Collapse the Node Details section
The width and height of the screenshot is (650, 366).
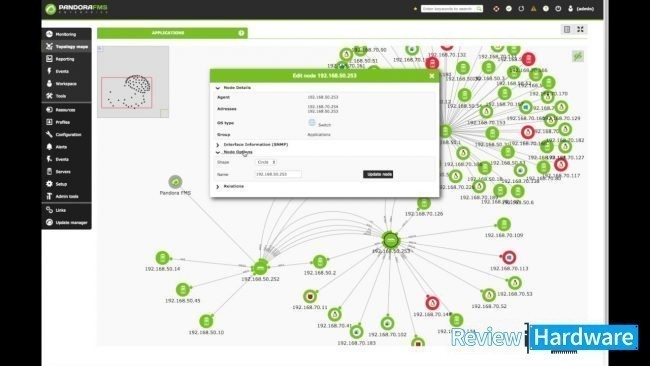[x=218, y=88]
